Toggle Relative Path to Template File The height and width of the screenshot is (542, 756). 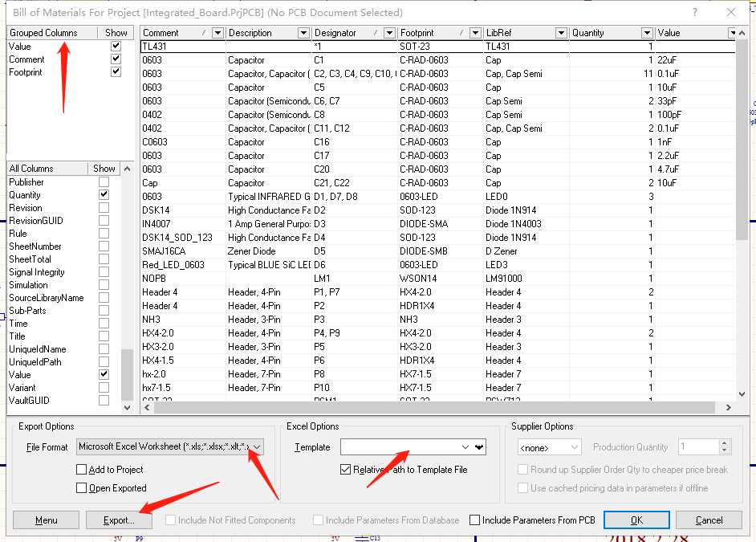click(345, 469)
